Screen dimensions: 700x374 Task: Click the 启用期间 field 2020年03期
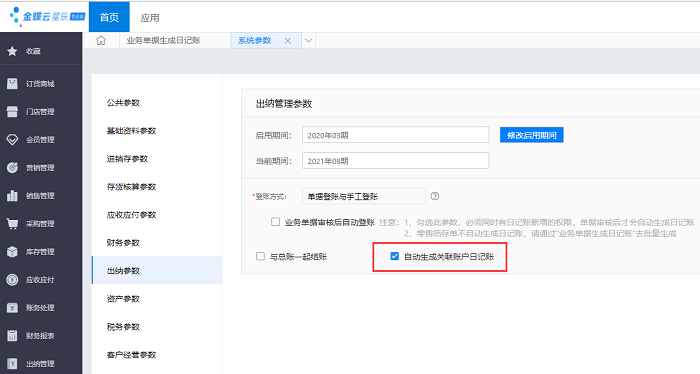pos(396,135)
